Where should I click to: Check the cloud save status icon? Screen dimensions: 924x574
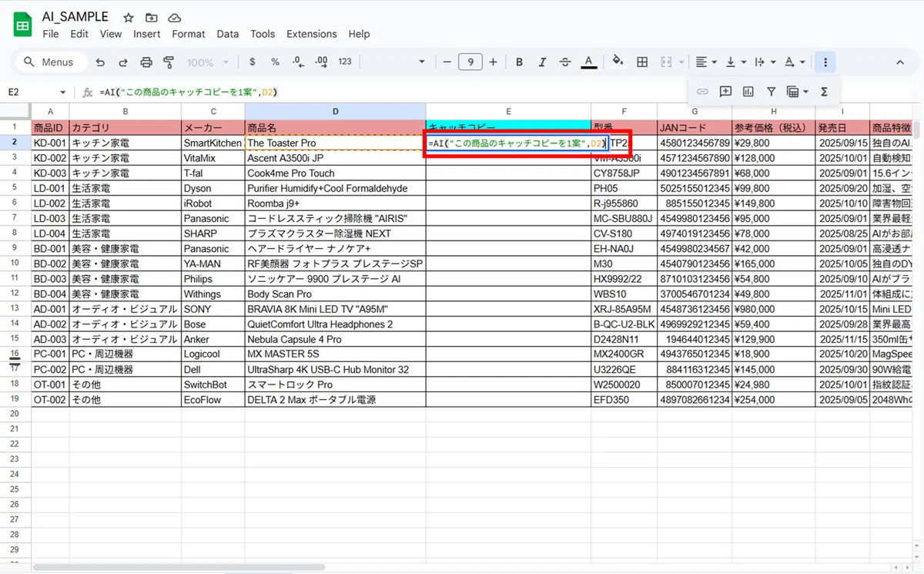pos(174,17)
